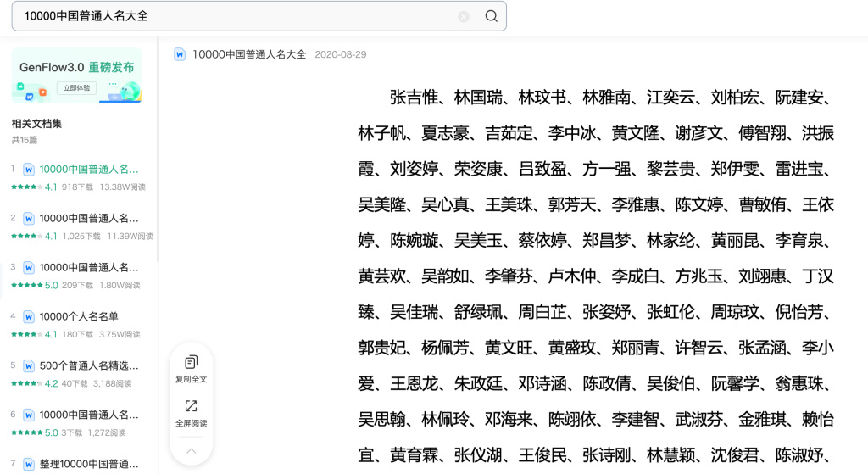Click the first related document's Word icon
The width and height of the screenshot is (868, 474).
(29, 169)
